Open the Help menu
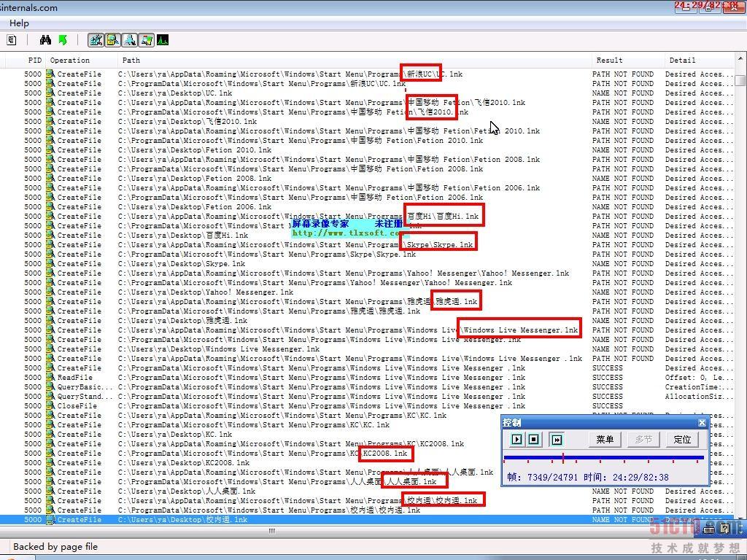Viewport: 747px width, 560px height. [x=19, y=23]
